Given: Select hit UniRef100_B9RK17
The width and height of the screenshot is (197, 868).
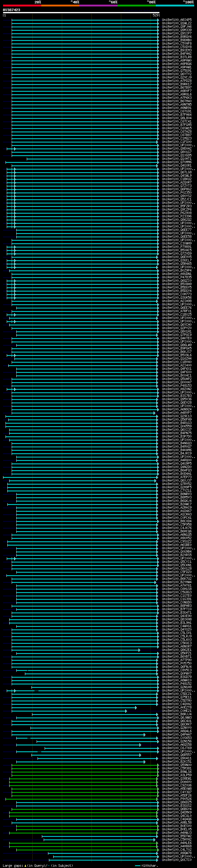Looking at the screenshot, I should [176, 84].
